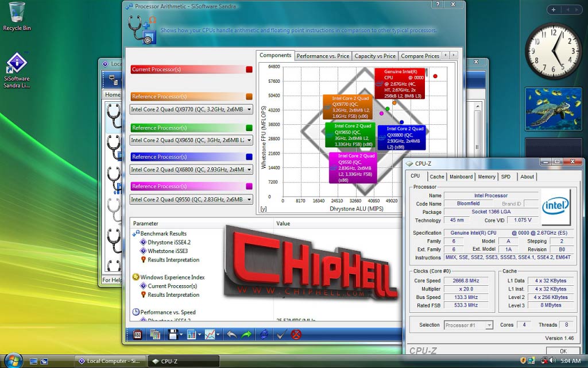Screen dimensions: 588x368
Task: Select the Components tab
Action: point(275,55)
